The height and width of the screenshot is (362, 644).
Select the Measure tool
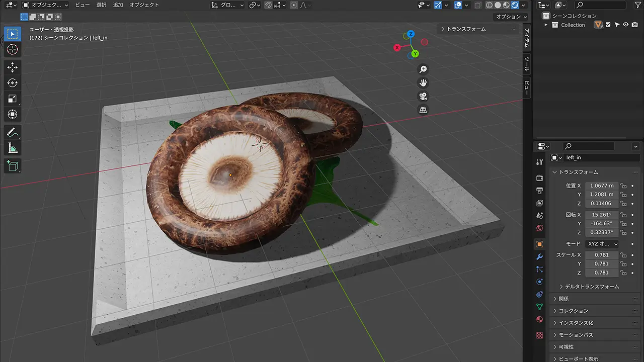pos(13,148)
